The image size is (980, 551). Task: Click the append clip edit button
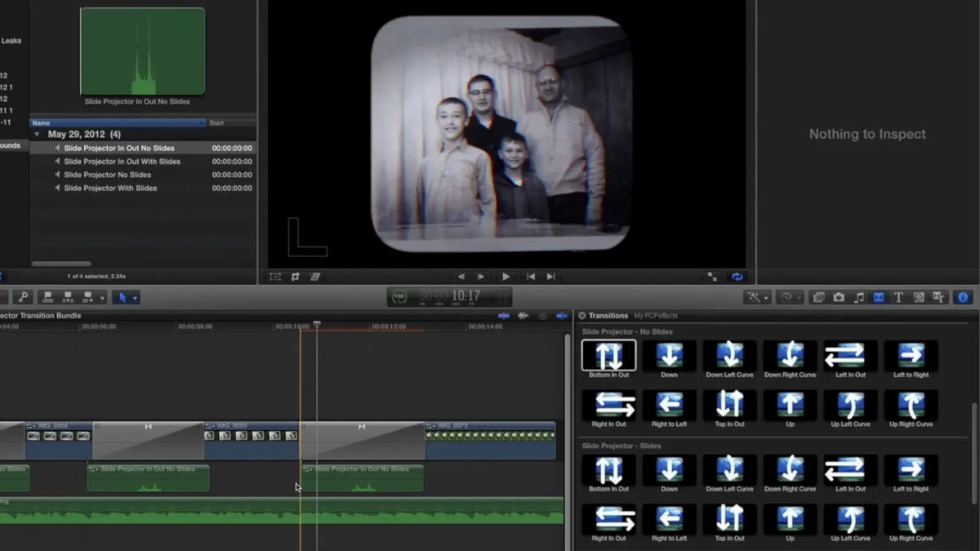(x=86, y=298)
